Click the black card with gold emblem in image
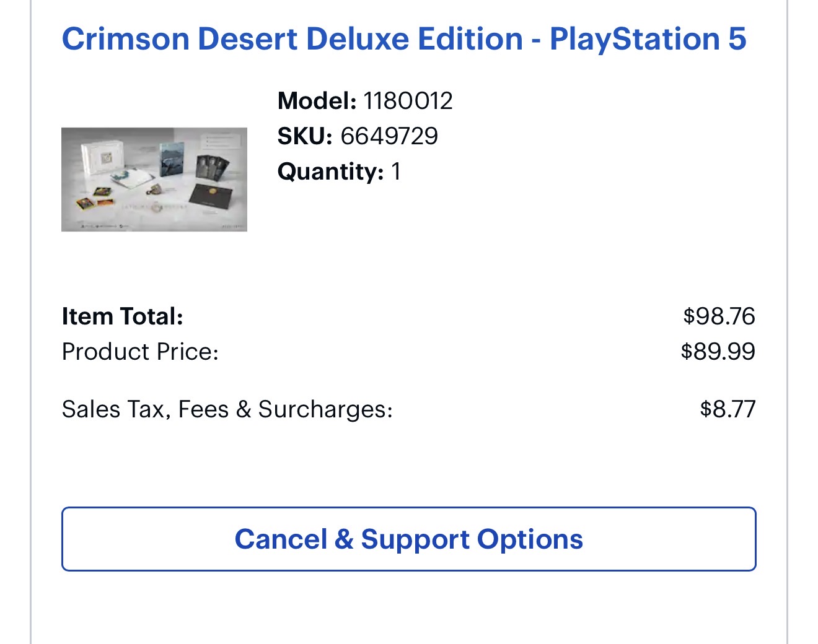Viewport: 818px width, 644px height. (x=210, y=198)
